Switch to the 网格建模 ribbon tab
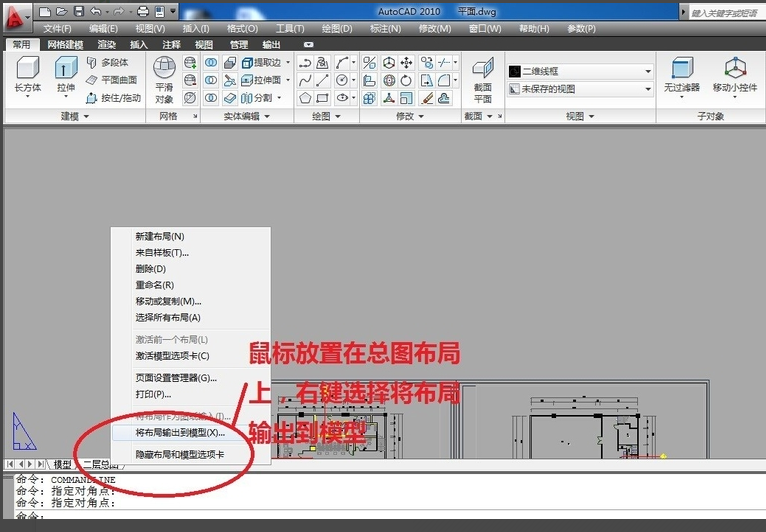Image resolution: width=766 pixels, height=532 pixels. (65, 45)
